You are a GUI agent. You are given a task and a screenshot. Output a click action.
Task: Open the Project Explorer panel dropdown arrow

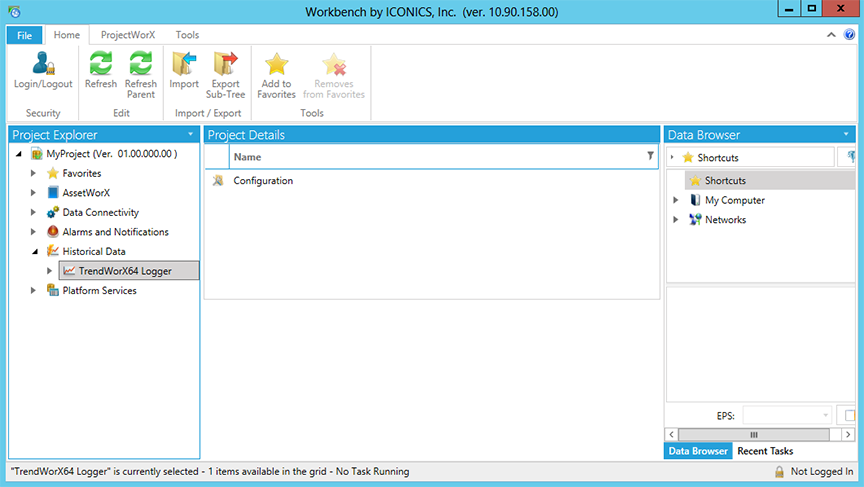click(190, 134)
